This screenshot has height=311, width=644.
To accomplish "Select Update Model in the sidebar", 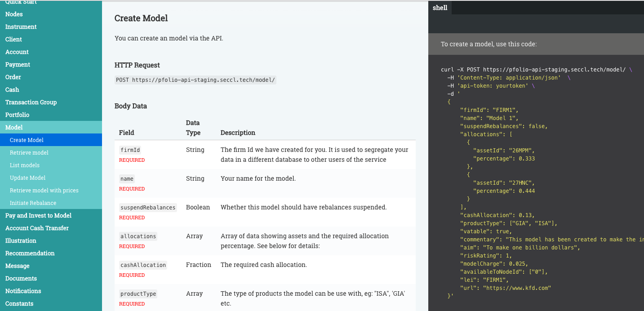I will coord(27,178).
